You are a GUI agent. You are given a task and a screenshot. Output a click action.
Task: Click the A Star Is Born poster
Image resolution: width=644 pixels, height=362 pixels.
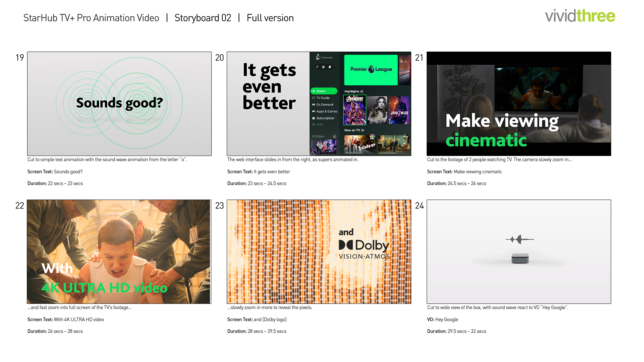pyautogui.click(x=377, y=110)
